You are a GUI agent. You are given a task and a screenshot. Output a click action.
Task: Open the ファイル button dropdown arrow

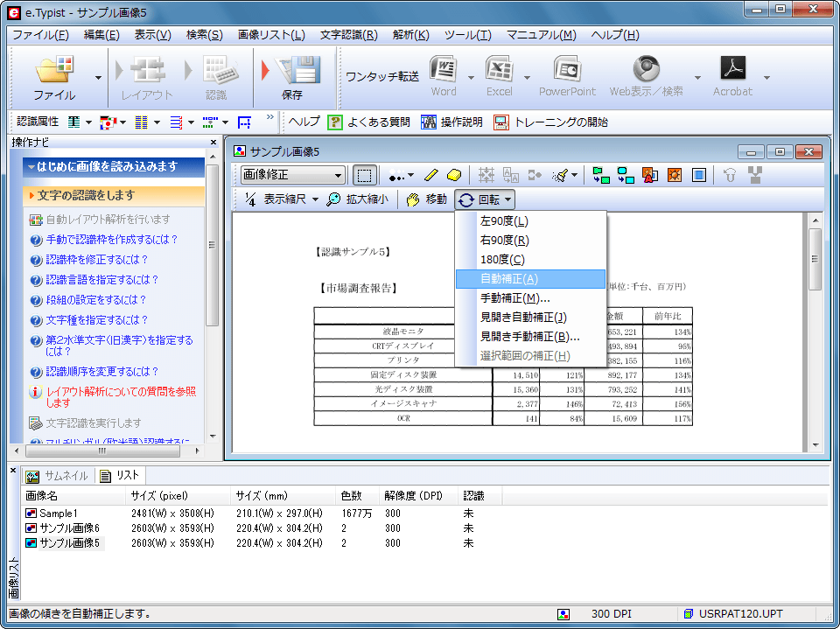pos(98,78)
